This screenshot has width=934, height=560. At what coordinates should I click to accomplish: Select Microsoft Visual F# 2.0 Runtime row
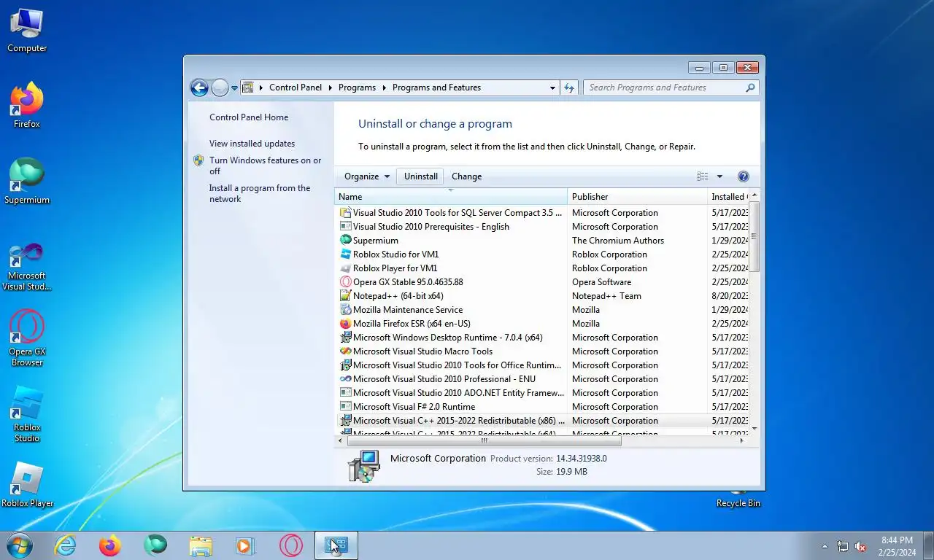(542, 407)
